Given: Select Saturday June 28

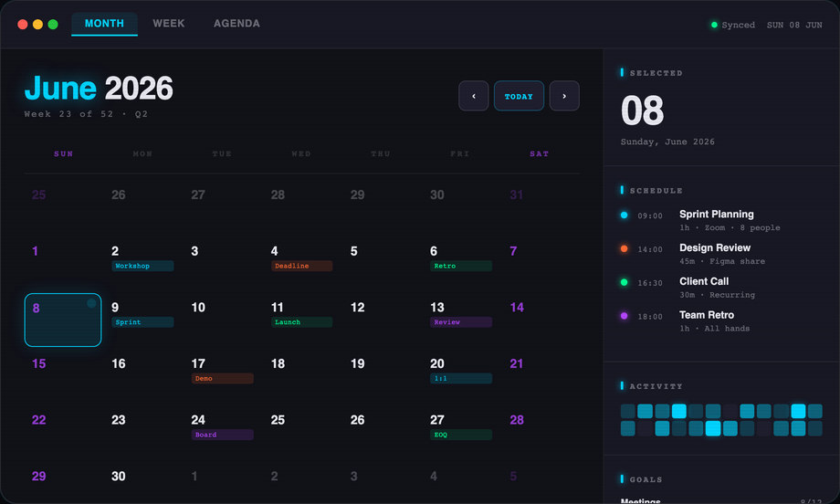Looking at the screenshot, I should coord(517,420).
